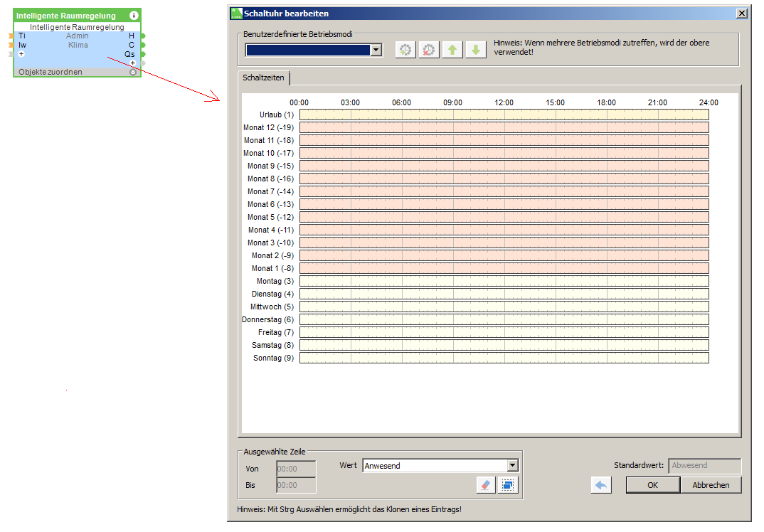Open info icon on Intelligente Raumregelung block
The image size is (764, 532).
click(x=134, y=16)
